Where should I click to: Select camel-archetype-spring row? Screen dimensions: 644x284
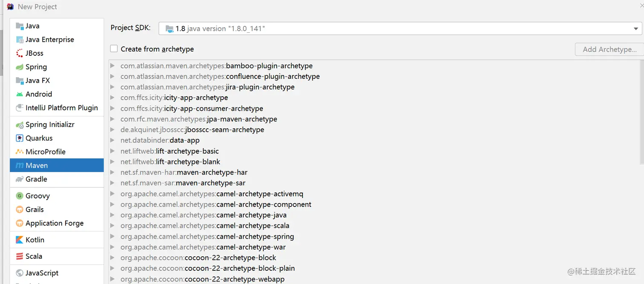tap(374, 236)
